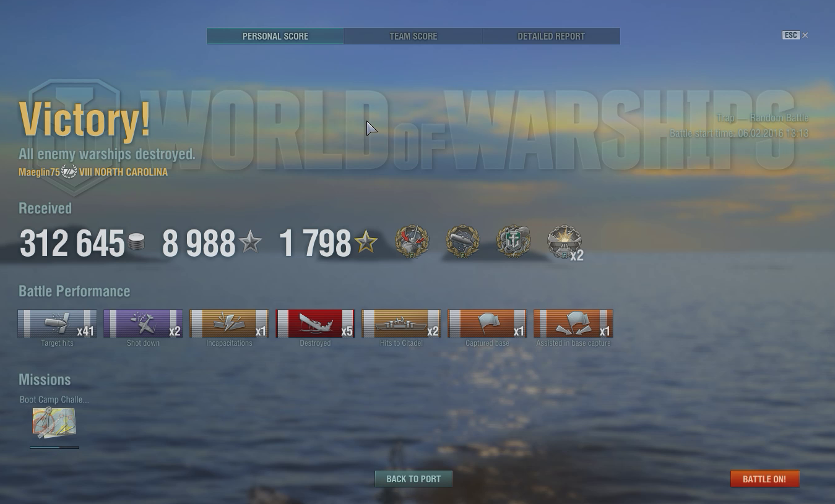
Task: Click the silver experience star icon
Action: (251, 242)
